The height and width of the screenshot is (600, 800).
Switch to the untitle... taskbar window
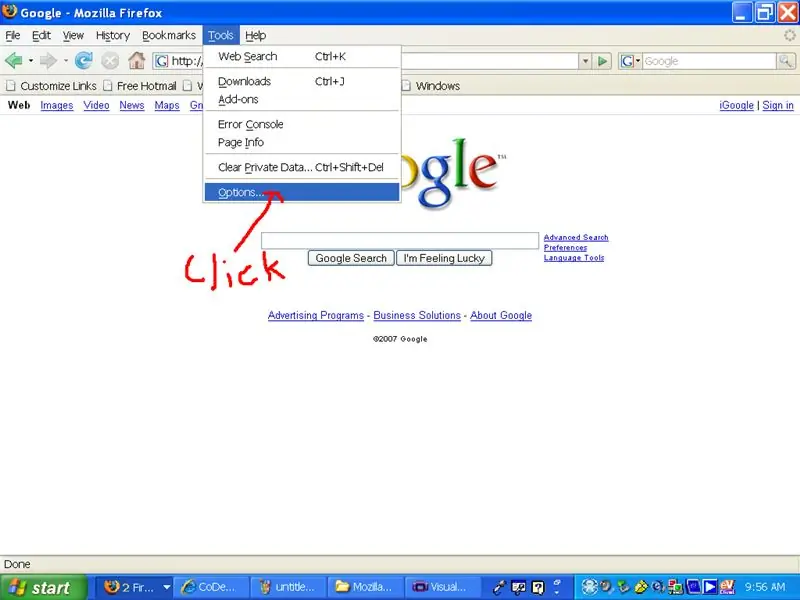point(288,587)
